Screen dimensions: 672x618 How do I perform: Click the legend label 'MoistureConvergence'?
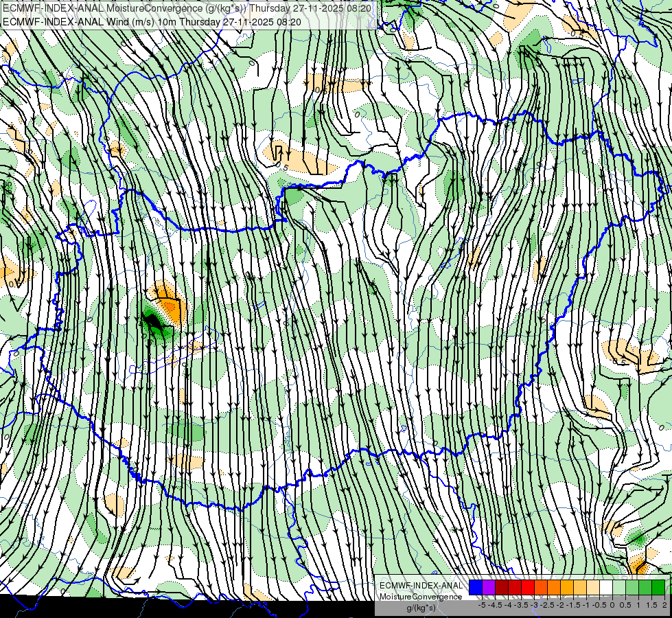point(421,597)
